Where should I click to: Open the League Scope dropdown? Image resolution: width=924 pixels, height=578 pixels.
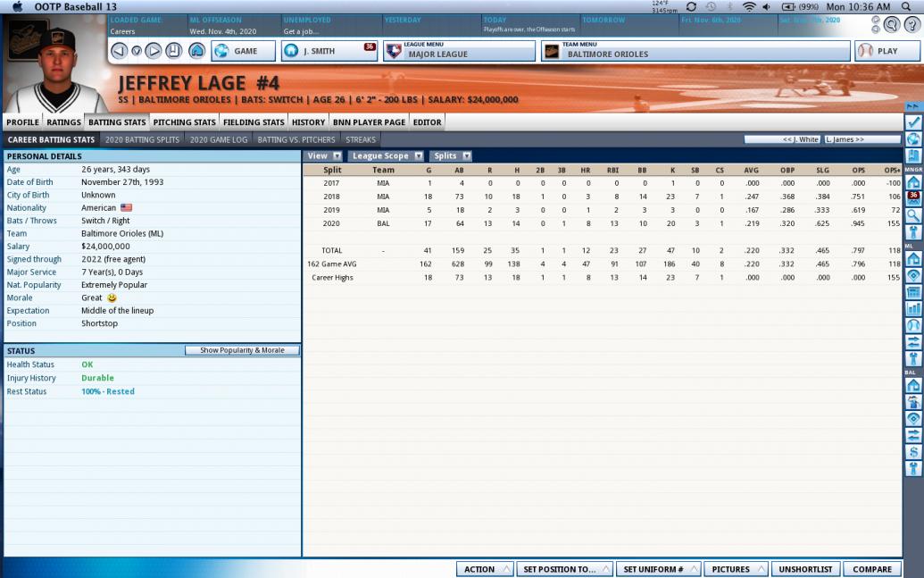click(386, 155)
